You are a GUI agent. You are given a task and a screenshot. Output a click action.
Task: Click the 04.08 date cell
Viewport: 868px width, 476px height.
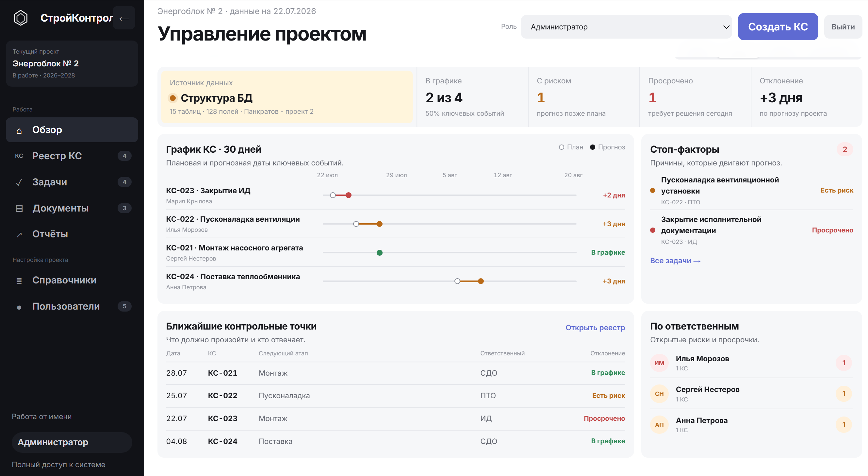pos(176,441)
